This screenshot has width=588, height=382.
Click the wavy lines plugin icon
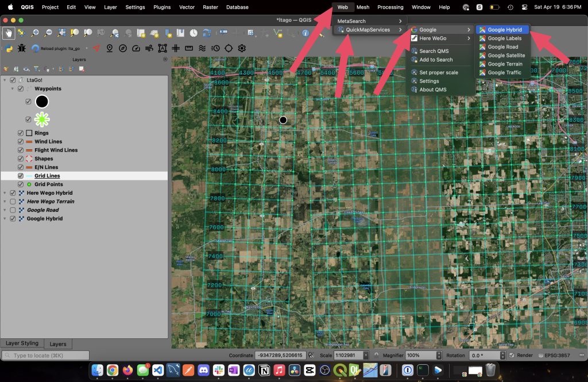202,48
